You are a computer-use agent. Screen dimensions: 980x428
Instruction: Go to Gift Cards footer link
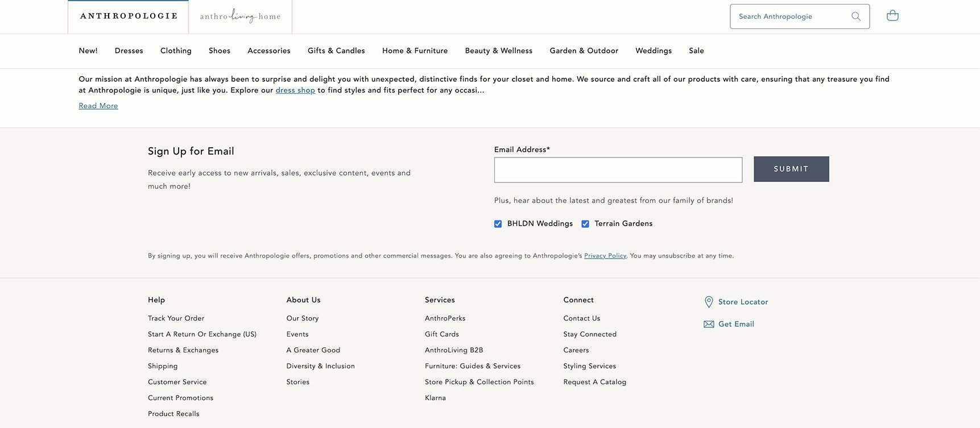(441, 334)
